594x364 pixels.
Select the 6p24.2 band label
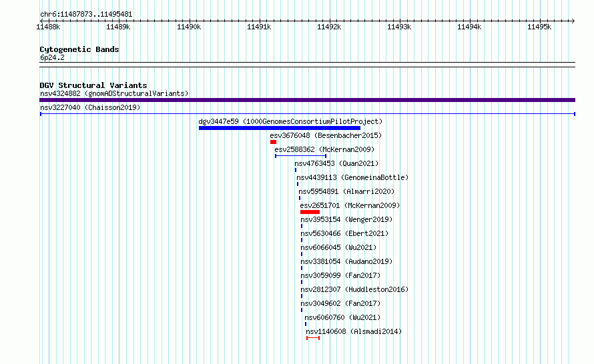coord(52,57)
